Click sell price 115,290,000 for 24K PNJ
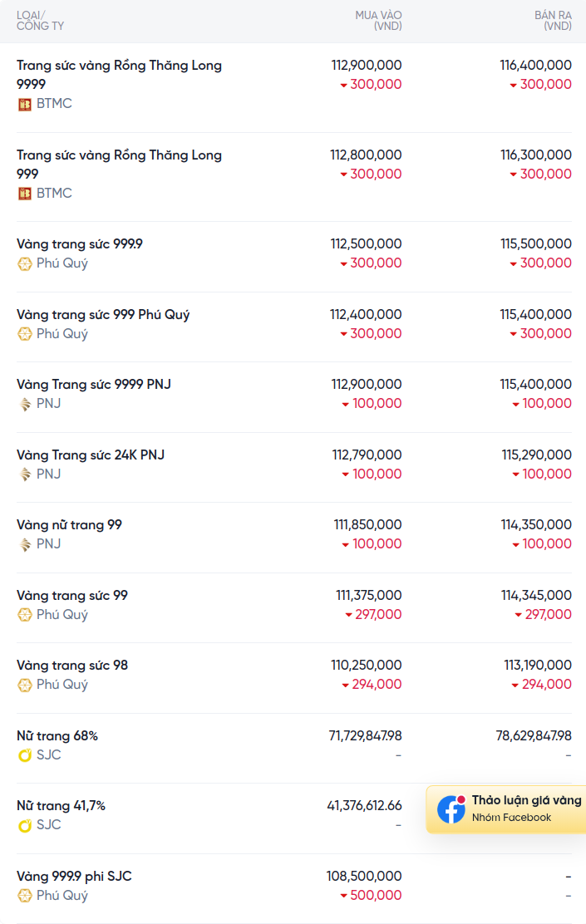 (x=536, y=455)
